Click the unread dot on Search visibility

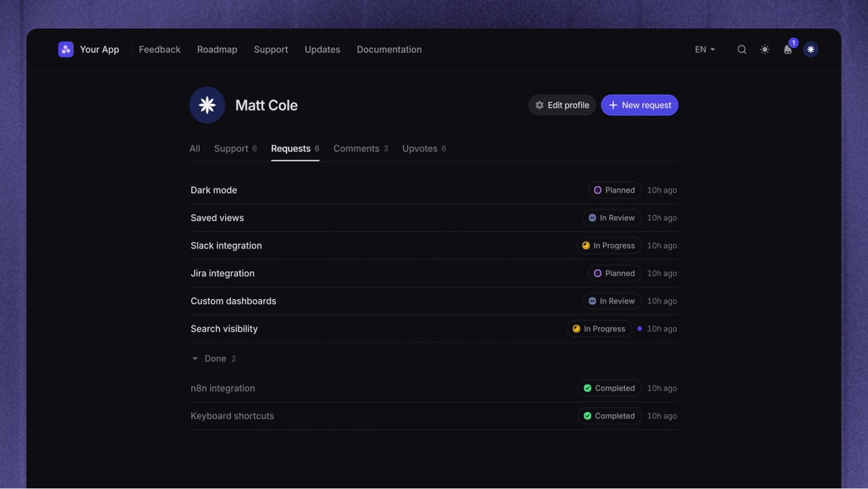639,328
